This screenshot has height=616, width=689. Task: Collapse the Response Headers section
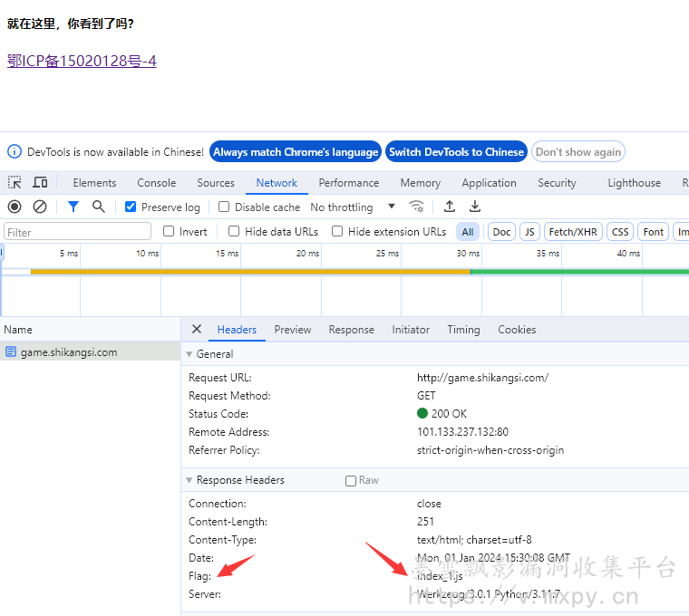click(189, 480)
